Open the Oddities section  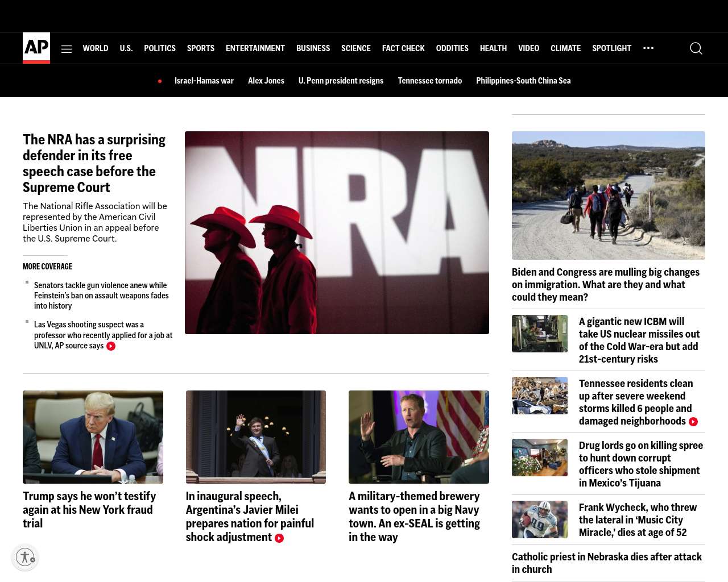(x=452, y=48)
